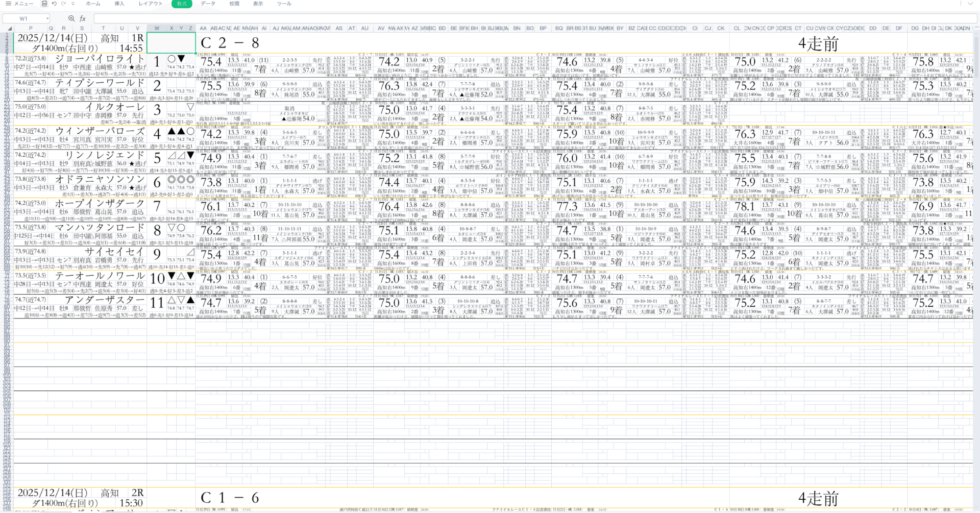Image resolution: width=980 pixels, height=513 pixels.
Task: Click horse number 1 cell
Action: pyautogui.click(x=157, y=62)
